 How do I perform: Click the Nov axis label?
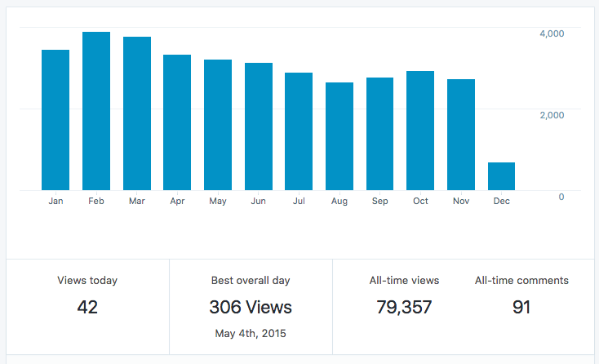[461, 201]
